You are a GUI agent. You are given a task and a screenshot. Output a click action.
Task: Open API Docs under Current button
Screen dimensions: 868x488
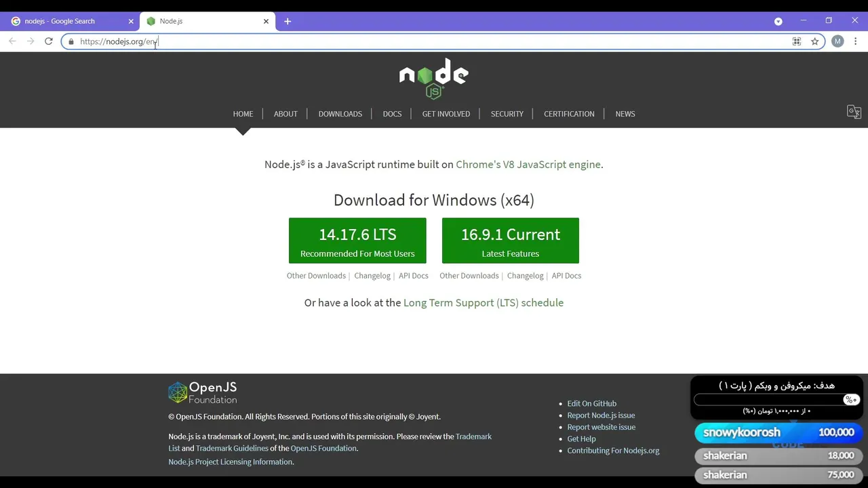566,276
